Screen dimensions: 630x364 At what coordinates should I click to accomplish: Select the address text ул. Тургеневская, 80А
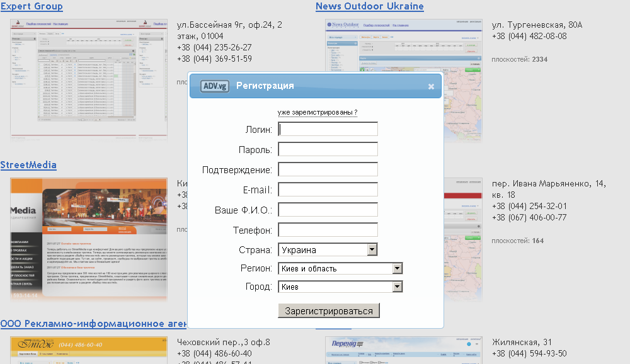[x=537, y=25]
